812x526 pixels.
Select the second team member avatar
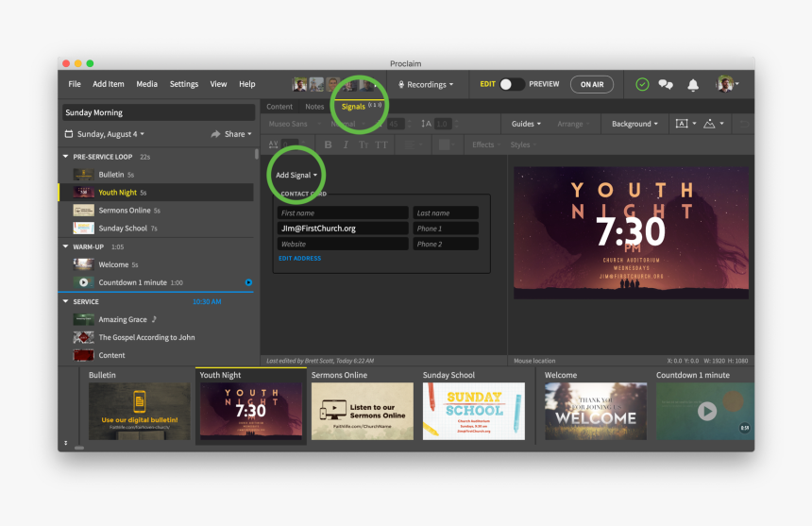[316, 84]
